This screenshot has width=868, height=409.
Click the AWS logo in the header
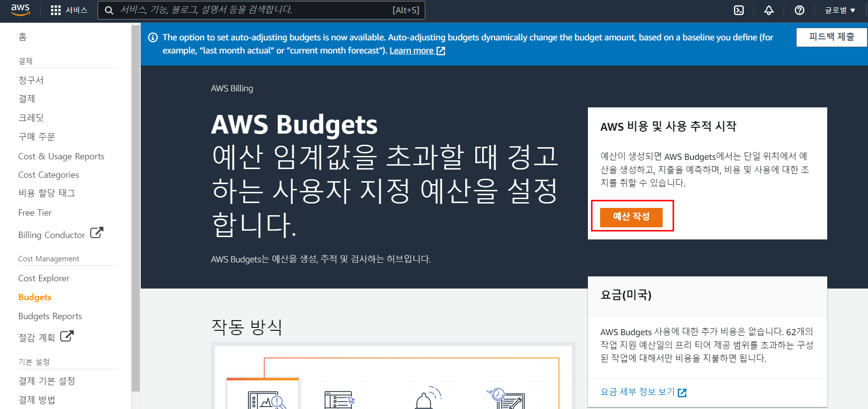(x=20, y=10)
